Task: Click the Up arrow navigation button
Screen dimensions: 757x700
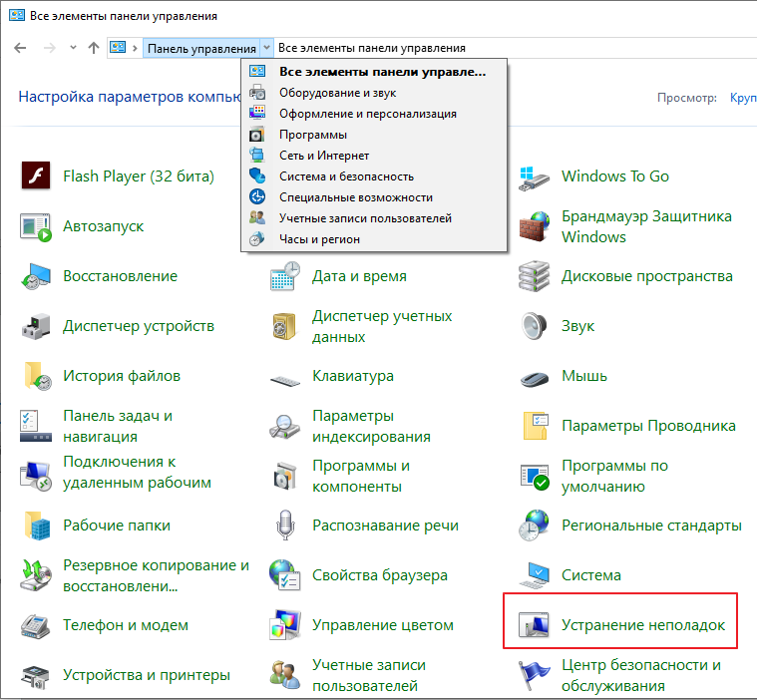Action: [x=94, y=48]
